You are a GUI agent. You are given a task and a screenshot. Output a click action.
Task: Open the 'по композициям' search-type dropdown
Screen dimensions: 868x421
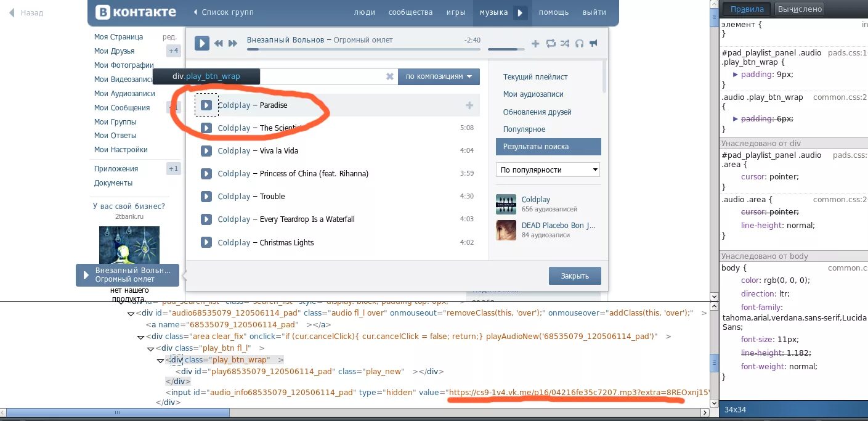439,76
